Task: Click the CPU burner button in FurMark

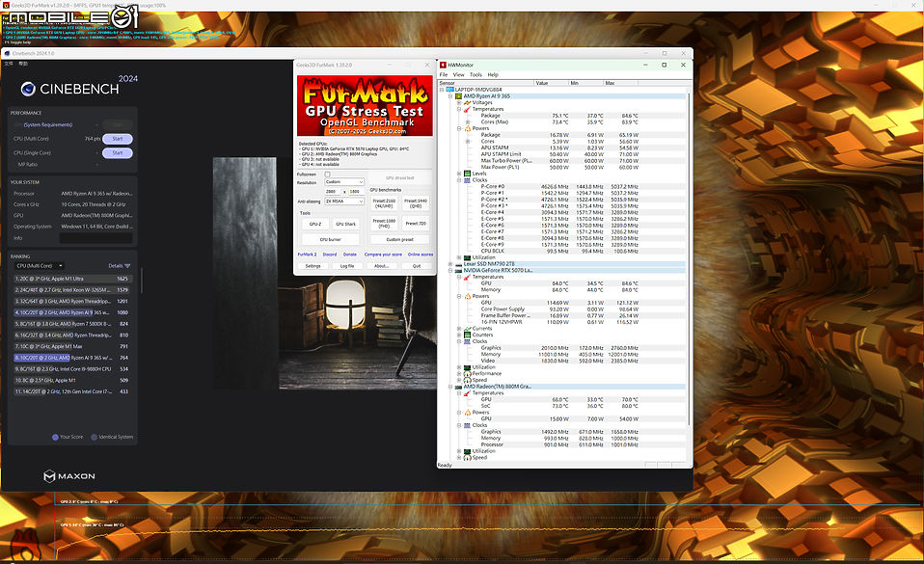Action: [x=330, y=240]
